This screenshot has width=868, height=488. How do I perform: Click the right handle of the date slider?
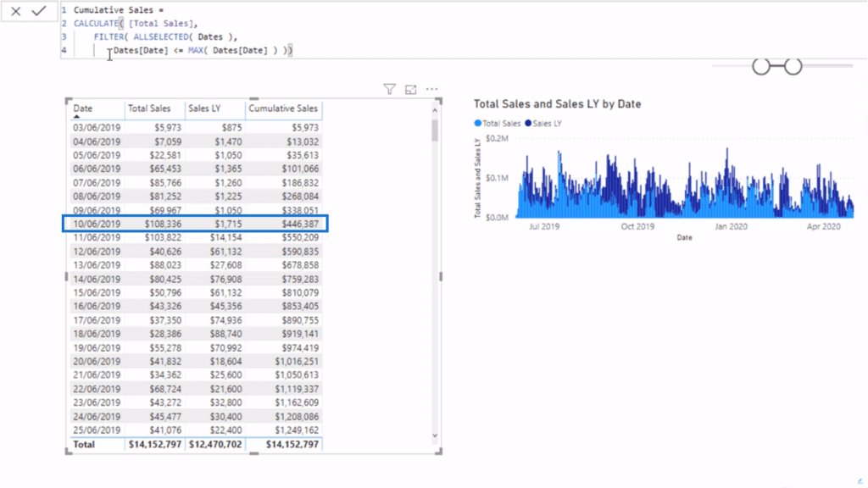point(793,66)
